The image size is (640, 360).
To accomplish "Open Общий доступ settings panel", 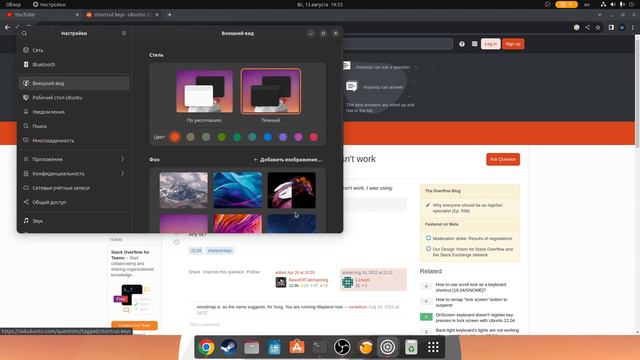I will [x=74, y=202].
